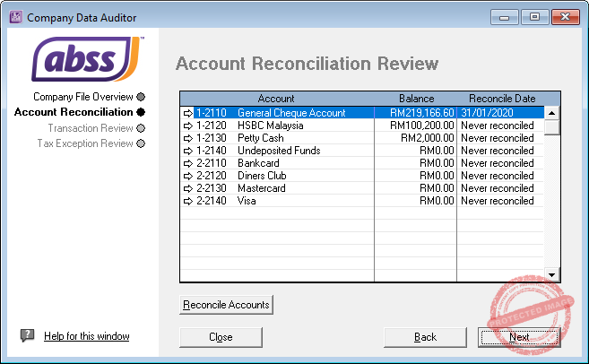Minimize the Company Data Auditor window
Viewport: 589px width, 364px height.
pos(505,17)
